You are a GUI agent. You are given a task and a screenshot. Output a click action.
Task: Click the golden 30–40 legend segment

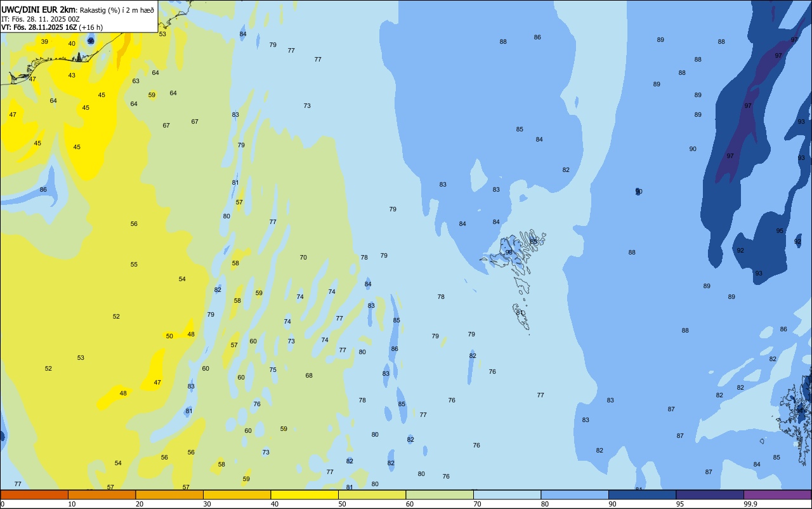(237, 494)
